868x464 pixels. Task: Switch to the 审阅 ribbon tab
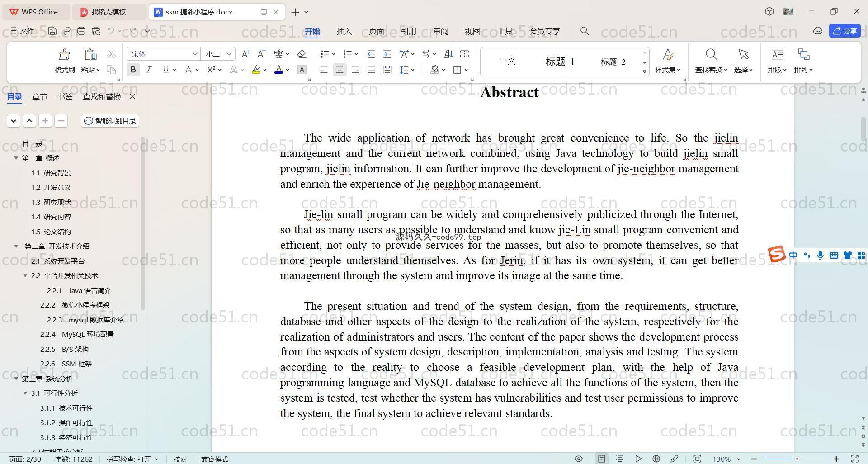tap(440, 31)
